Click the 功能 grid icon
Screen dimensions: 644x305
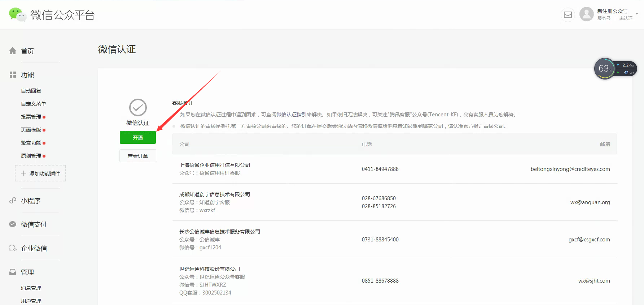point(13,75)
